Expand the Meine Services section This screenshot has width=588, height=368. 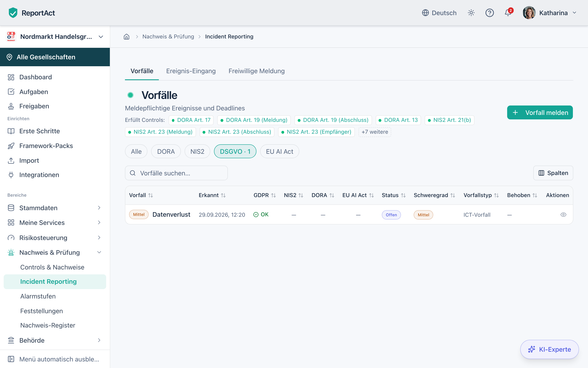(x=55, y=222)
